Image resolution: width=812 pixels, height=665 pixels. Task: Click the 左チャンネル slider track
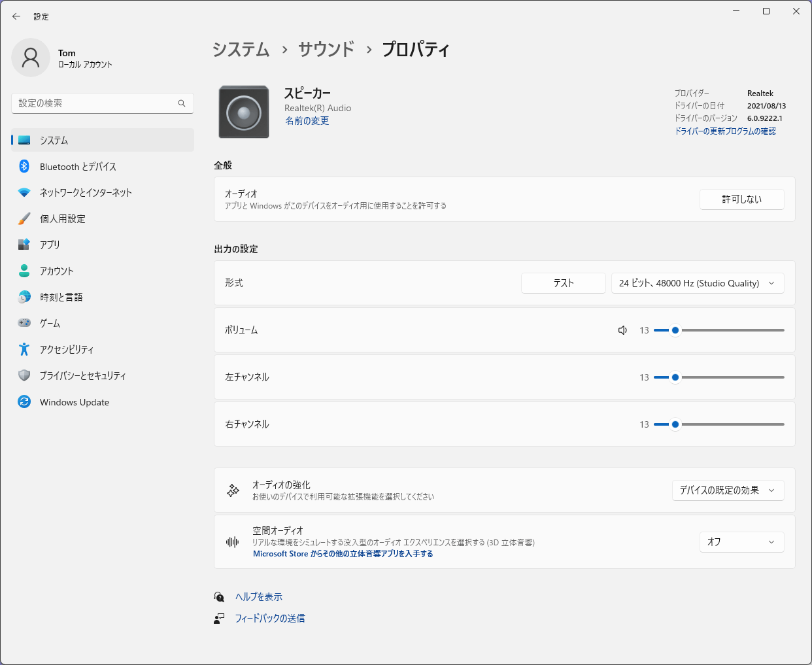pyautogui.click(x=719, y=377)
